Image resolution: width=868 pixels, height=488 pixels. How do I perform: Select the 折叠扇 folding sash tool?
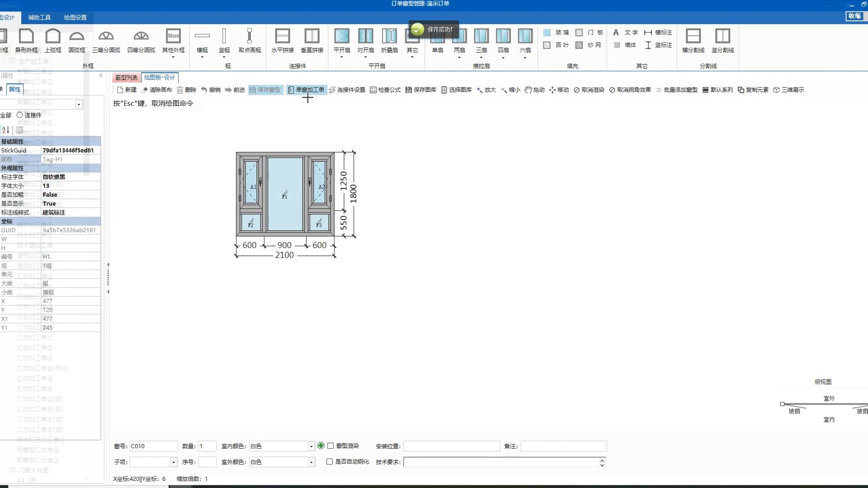click(389, 41)
